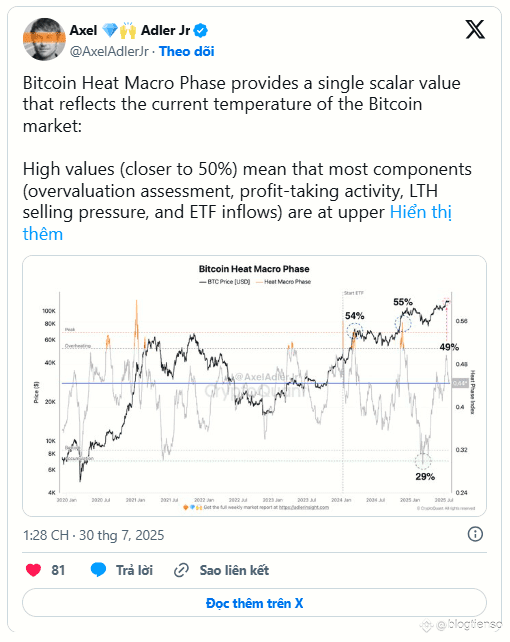The height and width of the screenshot is (642, 510).
Task: Click the Đọc thêm trên X button
Action: click(255, 603)
